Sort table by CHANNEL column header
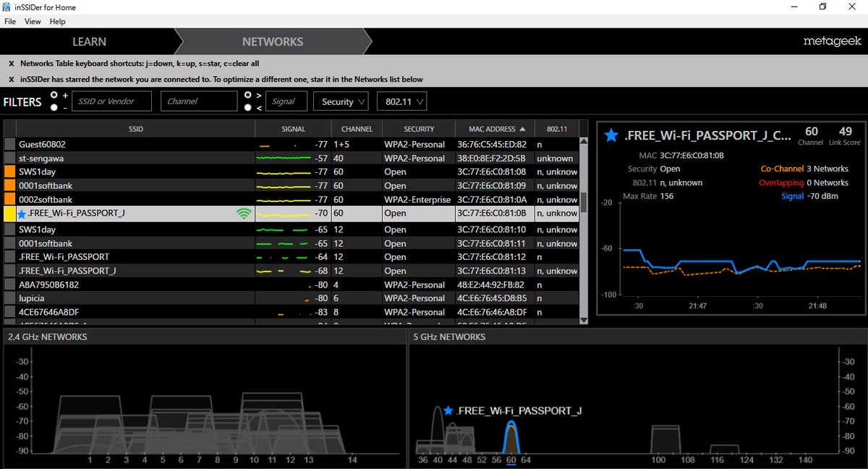This screenshot has width=868, height=469. point(357,129)
